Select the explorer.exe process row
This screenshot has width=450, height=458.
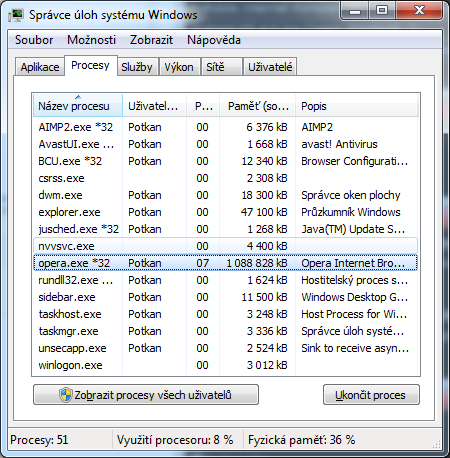[x=225, y=212]
